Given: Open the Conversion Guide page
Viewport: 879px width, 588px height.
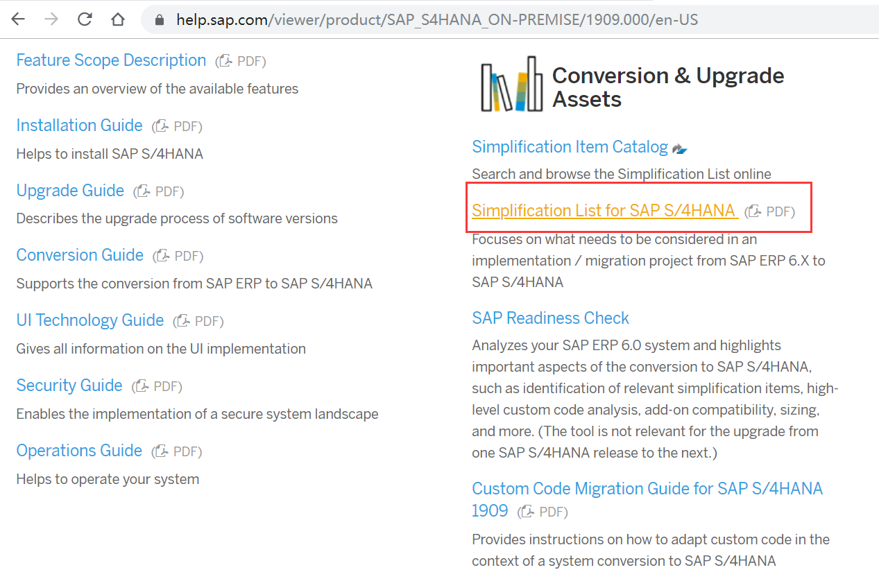Looking at the screenshot, I should (x=80, y=255).
